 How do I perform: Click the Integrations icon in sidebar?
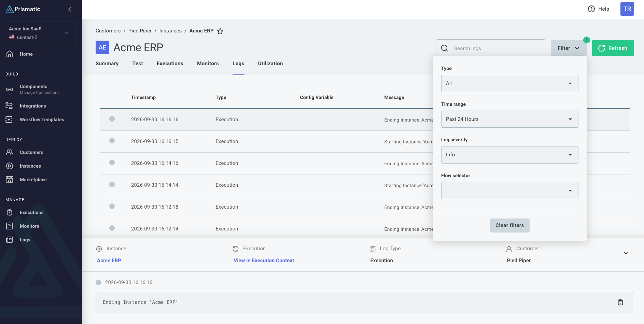9,106
